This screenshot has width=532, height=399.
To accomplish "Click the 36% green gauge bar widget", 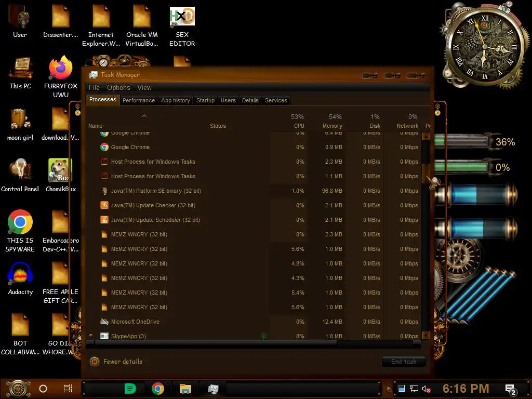I will 462,142.
